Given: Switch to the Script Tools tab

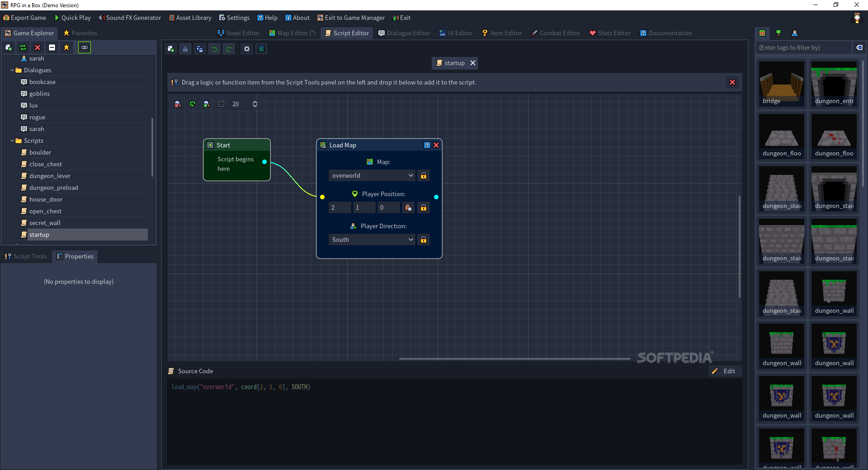Looking at the screenshot, I should tap(26, 256).
